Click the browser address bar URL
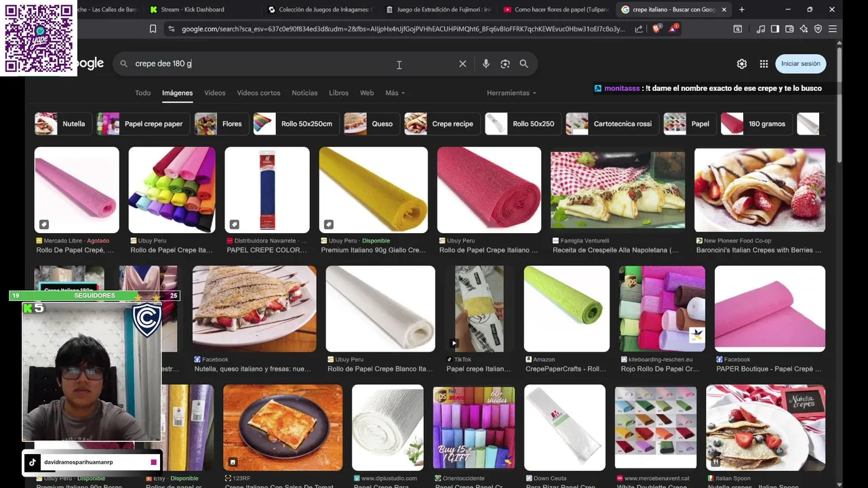The width and height of the screenshot is (868, 488). [x=403, y=29]
